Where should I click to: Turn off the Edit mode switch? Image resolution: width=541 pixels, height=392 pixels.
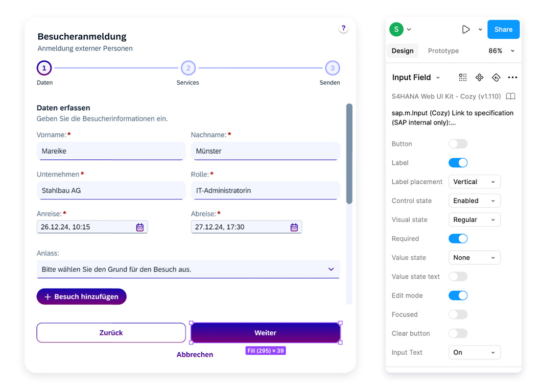pyautogui.click(x=458, y=296)
